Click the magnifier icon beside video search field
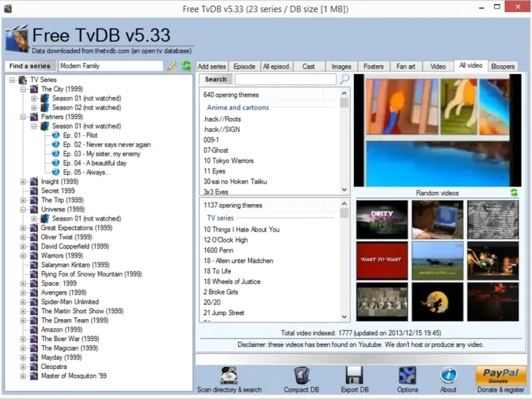Screen dimensions: 532x399 click(344, 79)
